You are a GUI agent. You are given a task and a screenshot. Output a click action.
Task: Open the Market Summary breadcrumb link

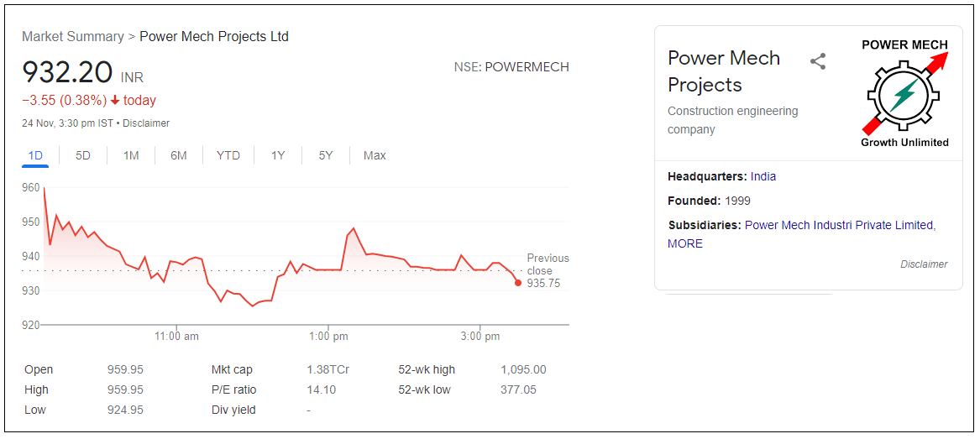[x=73, y=36]
